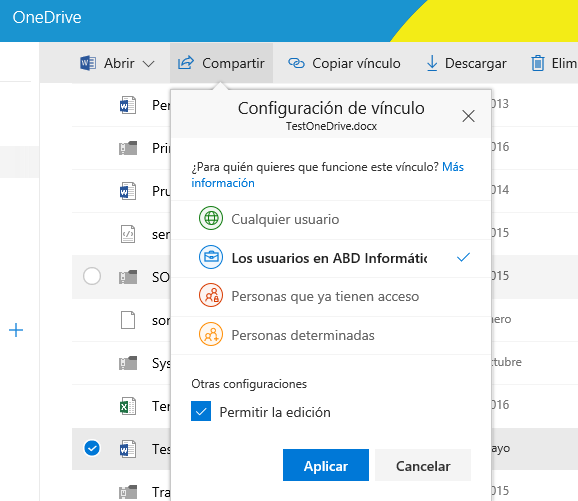Click the Permitir la edición label

(275, 412)
